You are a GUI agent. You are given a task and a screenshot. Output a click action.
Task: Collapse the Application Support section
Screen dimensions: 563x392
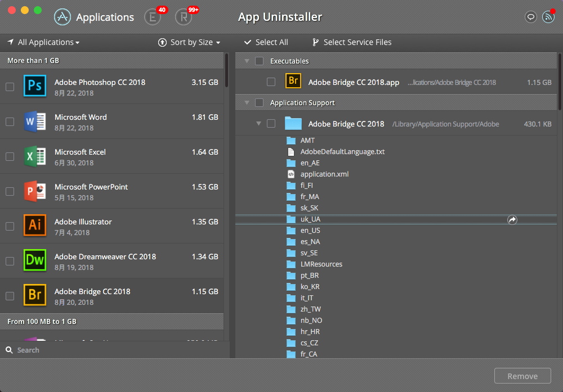coord(247,103)
